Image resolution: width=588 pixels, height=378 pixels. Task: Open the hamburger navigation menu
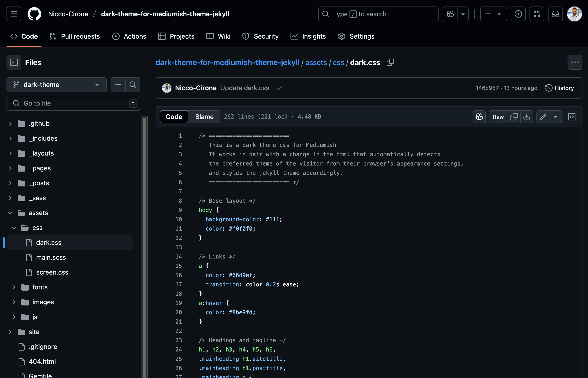click(x=14, y=14)
